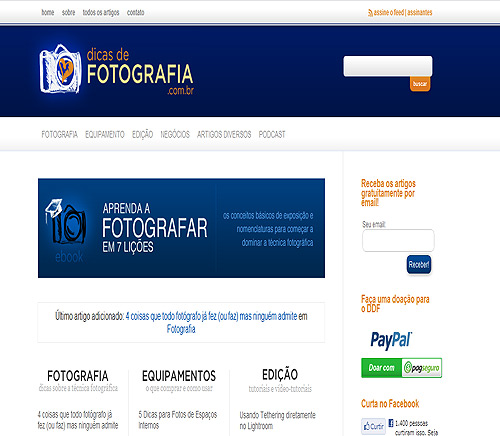Click the dicas de FOTOGRAFIA.com.br title text
The height and width of the screenshot is (436, 500).
(x=140, y=71)
